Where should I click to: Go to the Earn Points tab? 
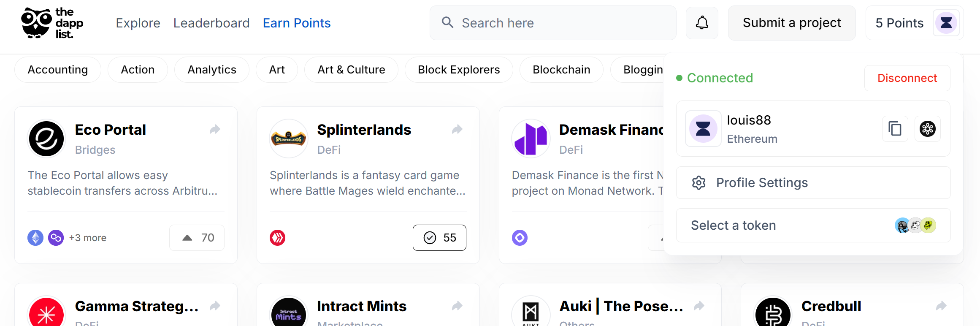click(x=297, y=23)
